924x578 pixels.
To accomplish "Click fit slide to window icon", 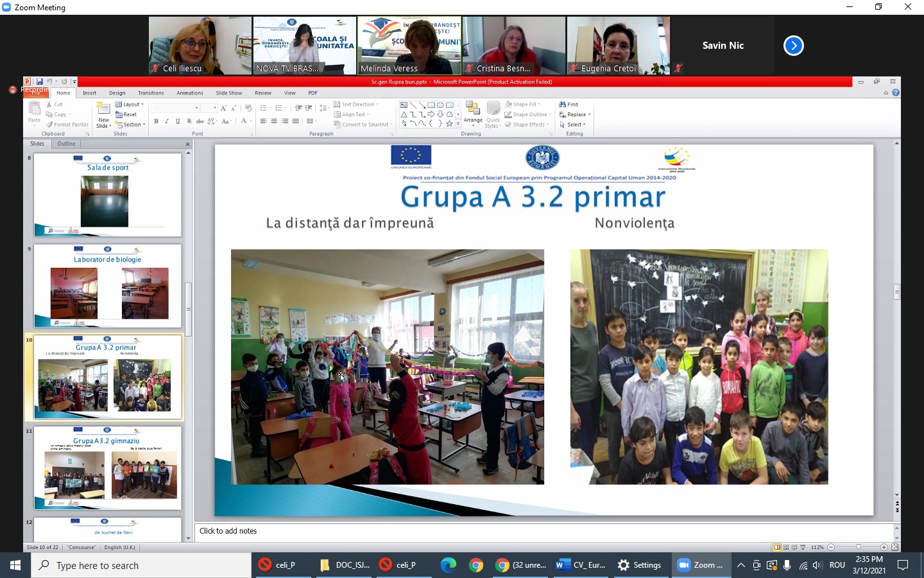I will pyautogui.click(x=894, y=547).
